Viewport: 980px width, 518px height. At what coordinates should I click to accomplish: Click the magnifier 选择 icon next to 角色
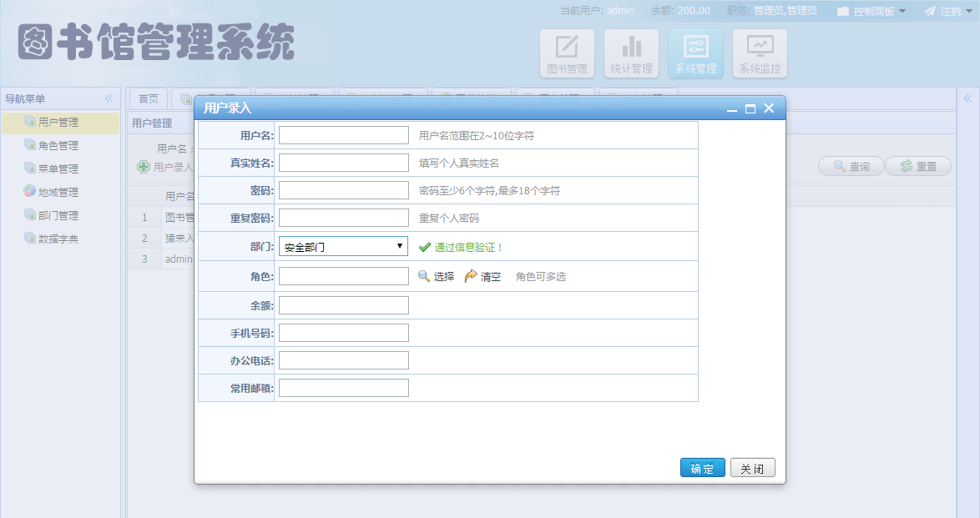pos(425,276)
